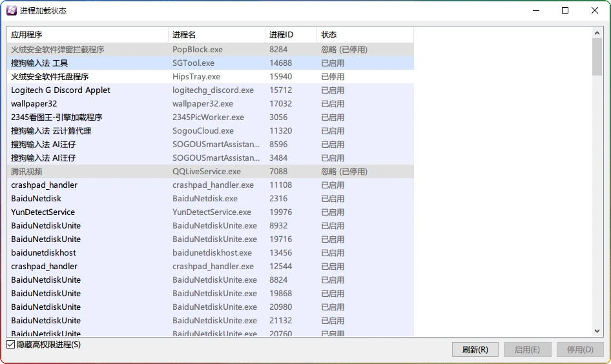Click process ID 20980
Screen dimensions: 611x364
[x=280, y=307]
